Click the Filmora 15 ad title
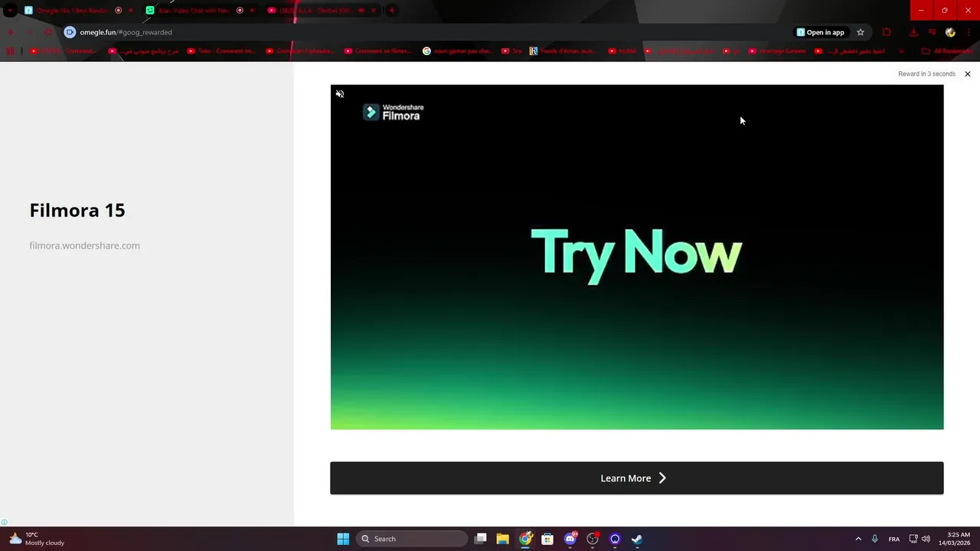Screen dimensions: 980x551 coord(77,210)
